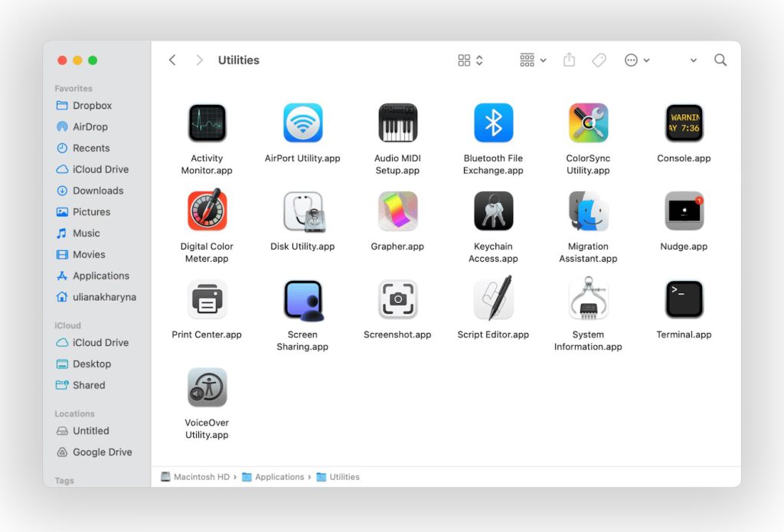
Task: Open Bluetooth File Exchange.app
Action: coord(493,122)
